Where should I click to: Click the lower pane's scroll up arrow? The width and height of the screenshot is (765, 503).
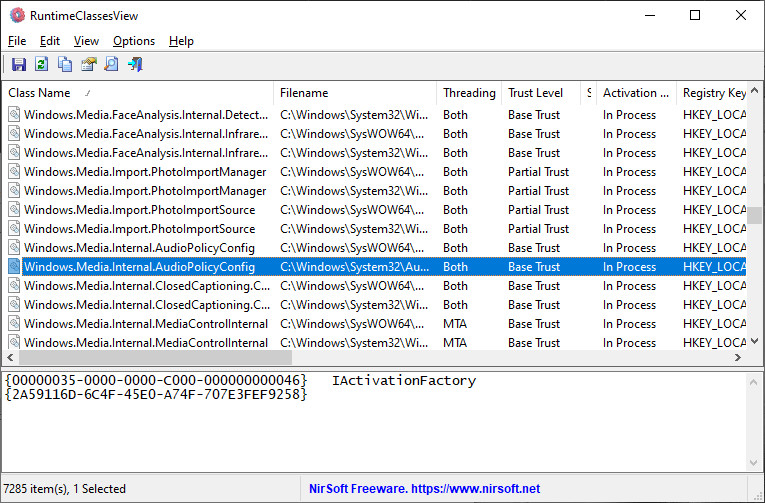click(x=754, y=382)
